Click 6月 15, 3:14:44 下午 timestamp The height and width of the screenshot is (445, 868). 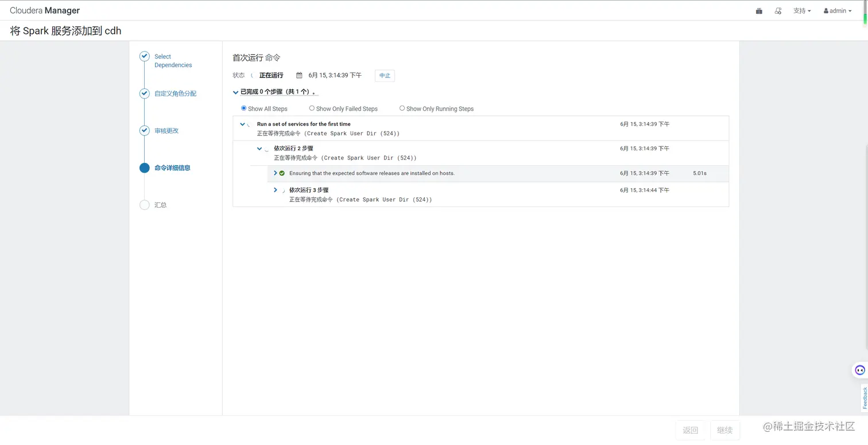point(645,190)
